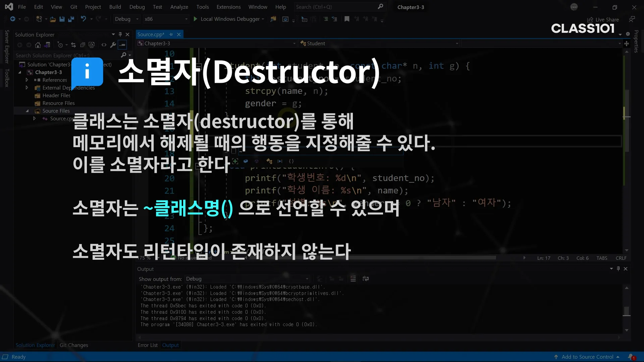Click the Undo toolbar icon
644x362 pixels.
pos(83,19)
